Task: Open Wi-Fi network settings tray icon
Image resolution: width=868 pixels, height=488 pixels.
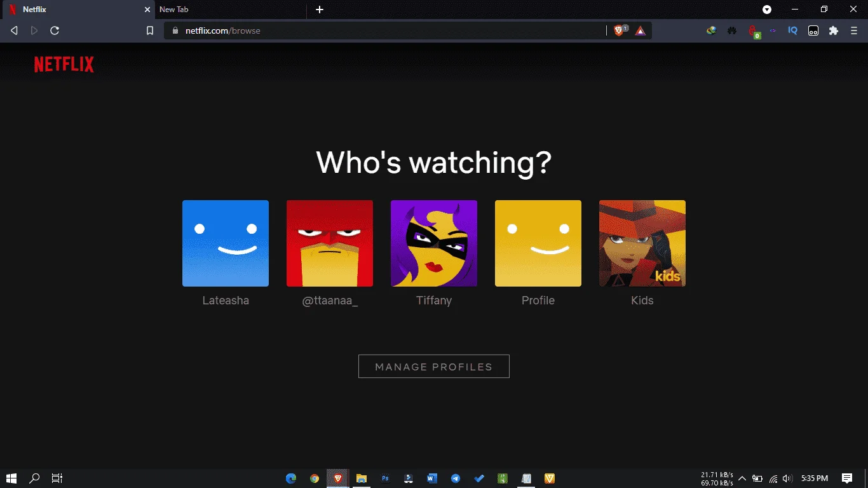Action: click(x=773, y=478)
